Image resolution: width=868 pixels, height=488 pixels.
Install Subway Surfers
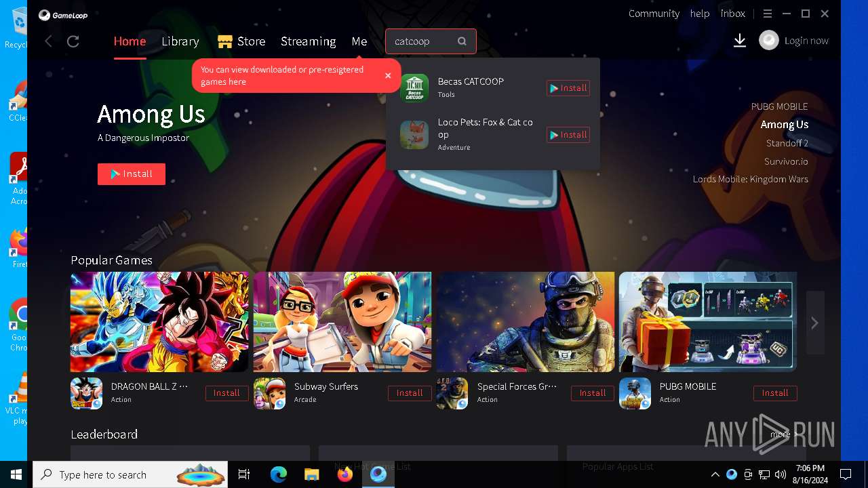pos(410,393)
